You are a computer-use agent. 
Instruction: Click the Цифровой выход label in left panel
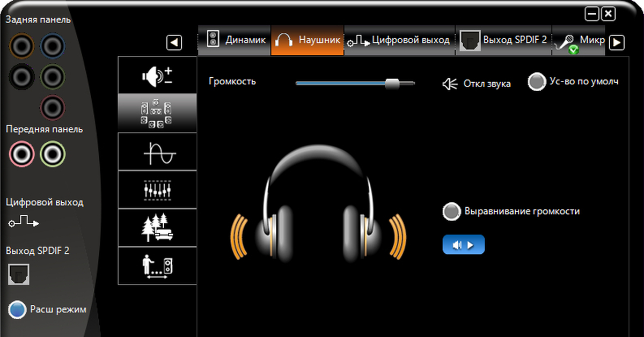click(45, 203)
